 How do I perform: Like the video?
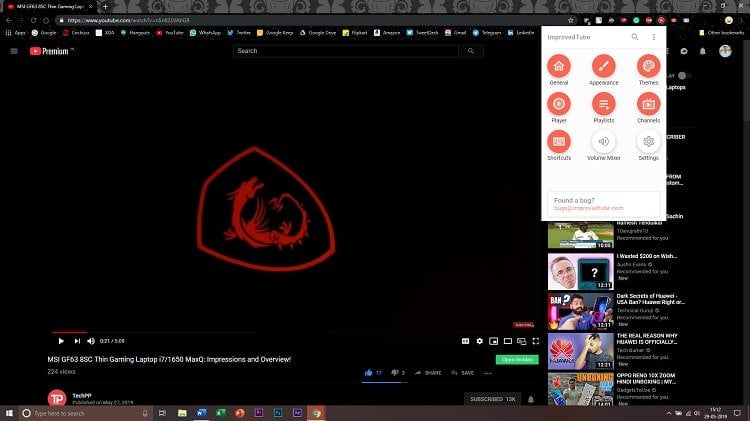(368, 373)
